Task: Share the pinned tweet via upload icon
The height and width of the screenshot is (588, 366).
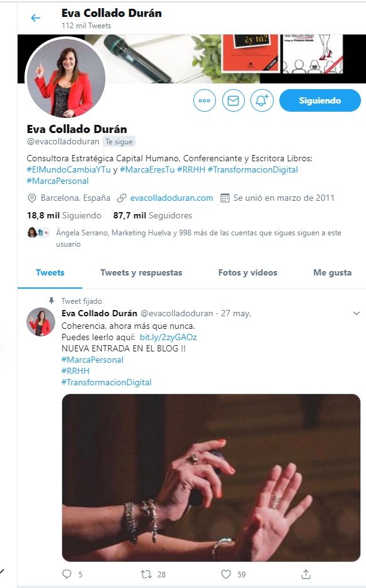Action: 306,574
